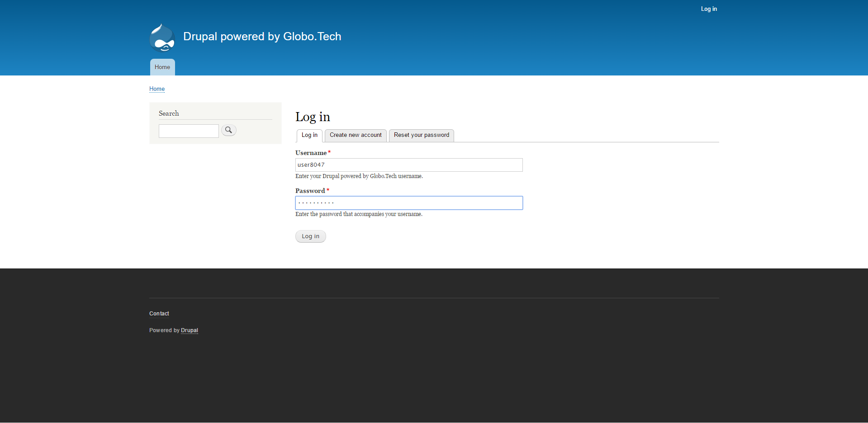The height and width of the screenshot is (423, 868).
Task: Select the Log in tab above the form
Action: [x=309, y=135]
